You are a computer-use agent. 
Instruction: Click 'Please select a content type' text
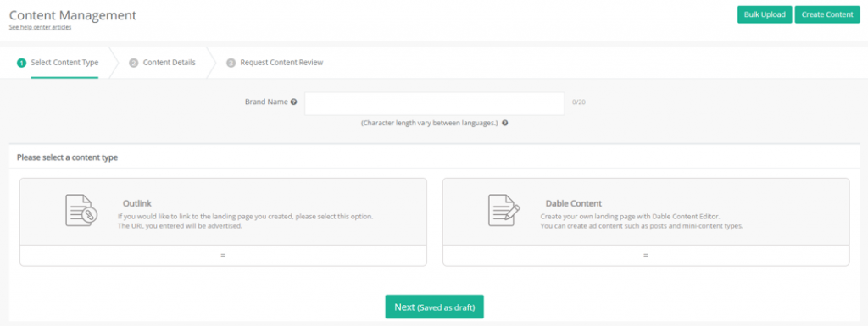[x=67, y=157]
